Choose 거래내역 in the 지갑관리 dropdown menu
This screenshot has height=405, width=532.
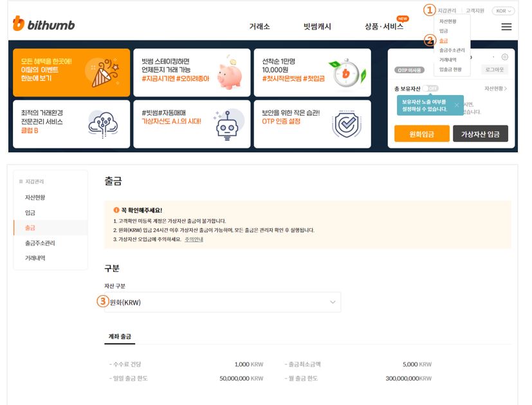click(448, 60)
